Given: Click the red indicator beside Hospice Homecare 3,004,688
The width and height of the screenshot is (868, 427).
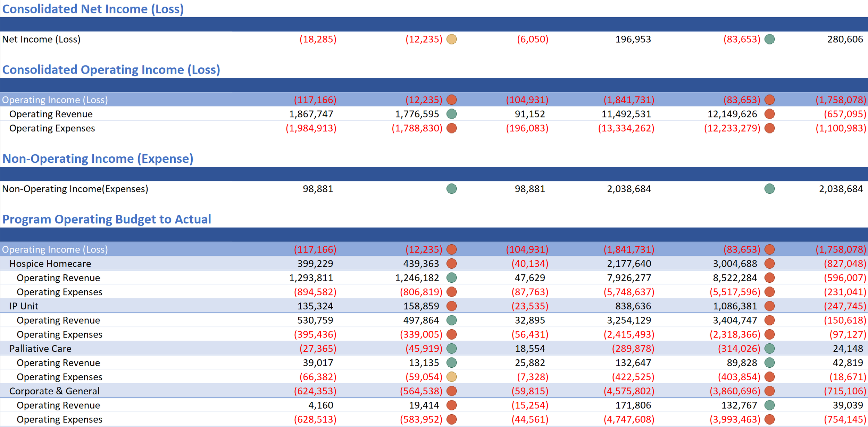Looking at the screenshot, I should (769, 264).
